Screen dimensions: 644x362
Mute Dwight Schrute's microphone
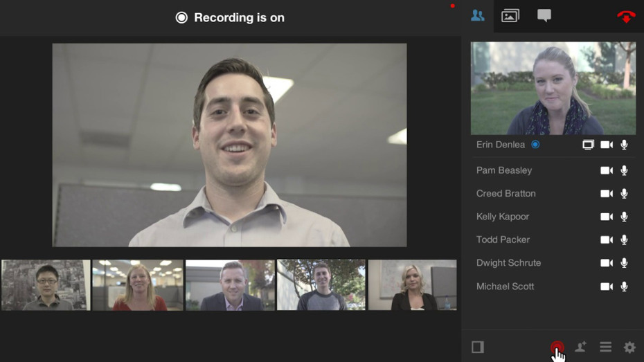[x=624, y=263]
